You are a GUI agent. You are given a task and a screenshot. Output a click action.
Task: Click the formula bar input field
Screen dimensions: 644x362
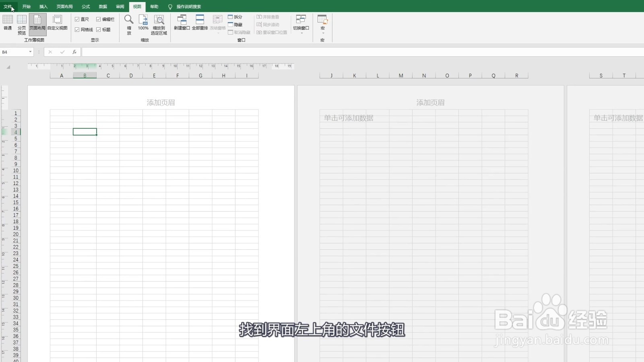362,52
